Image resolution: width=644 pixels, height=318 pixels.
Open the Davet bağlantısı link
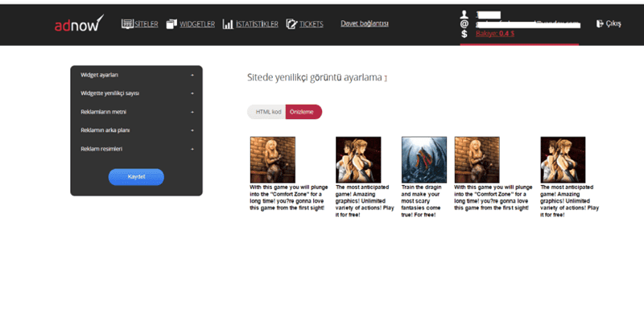point(365,23)
